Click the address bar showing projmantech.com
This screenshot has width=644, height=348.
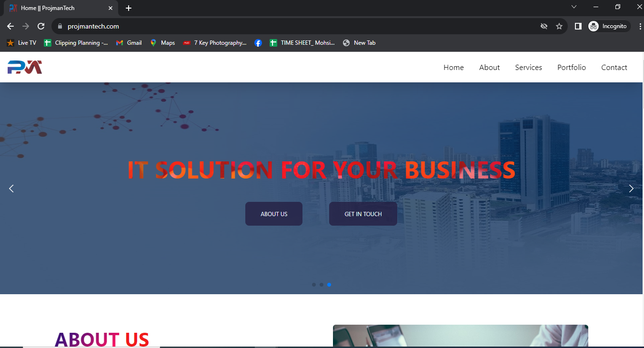pos(286,26)
